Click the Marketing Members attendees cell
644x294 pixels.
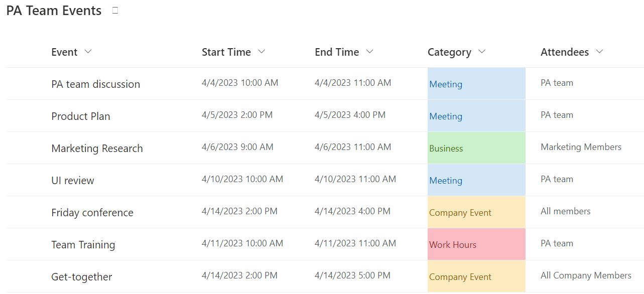(581, 147)
